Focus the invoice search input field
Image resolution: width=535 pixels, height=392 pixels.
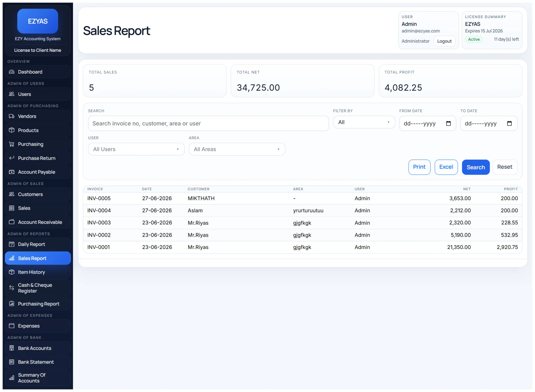tap(208, 123)
